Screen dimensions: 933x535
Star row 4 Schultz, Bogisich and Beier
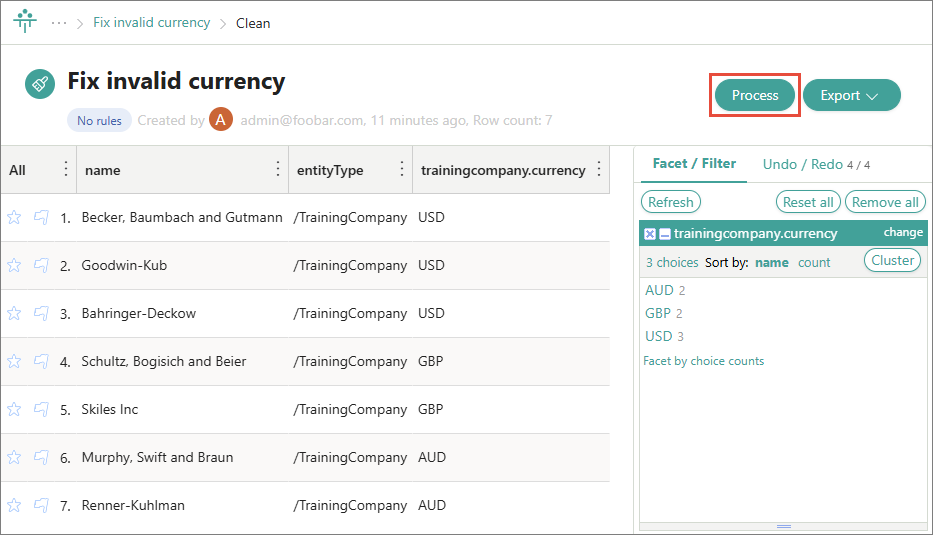14,361
